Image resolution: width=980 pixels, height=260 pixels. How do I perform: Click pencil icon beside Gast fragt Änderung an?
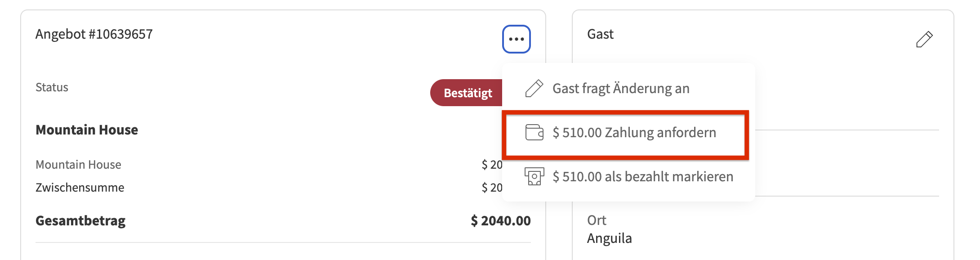534,89
